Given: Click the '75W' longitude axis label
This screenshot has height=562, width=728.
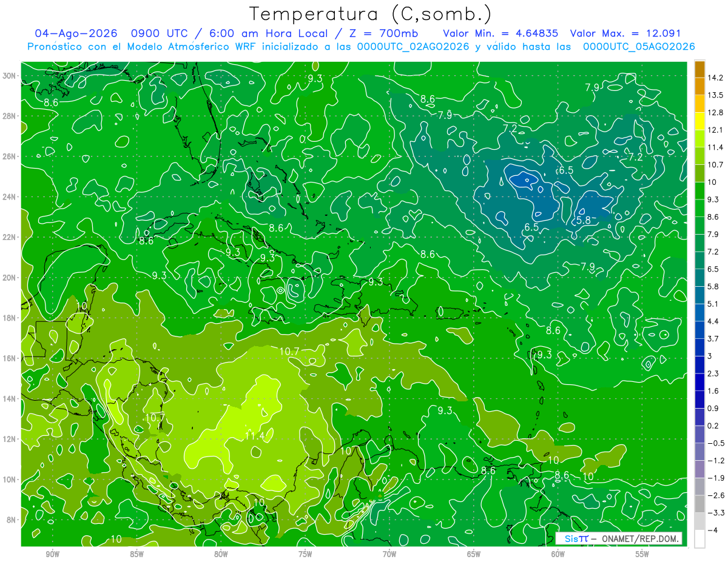Looking at the screenshot, I should pyautogui.click(x=305, y=554).
